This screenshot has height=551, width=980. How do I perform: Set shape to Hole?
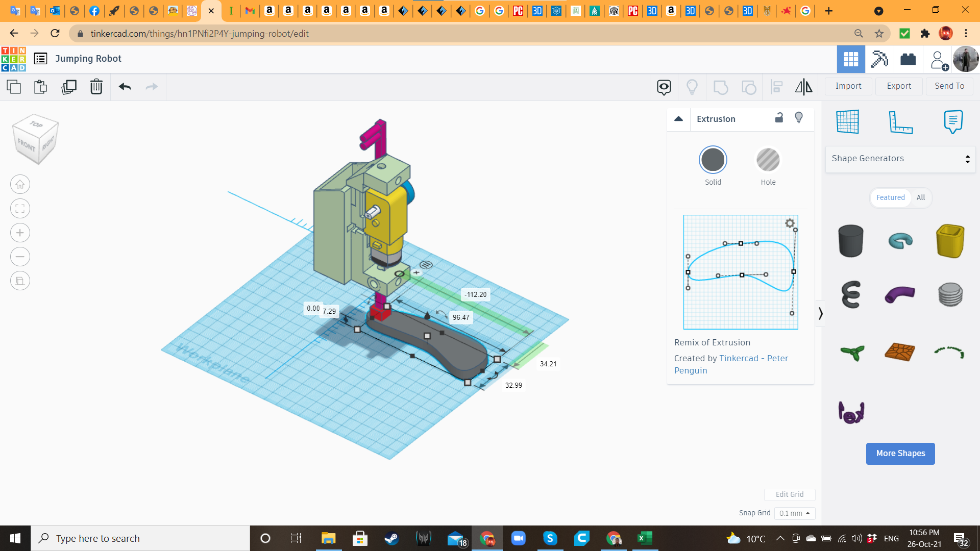(x=768, y=160)
